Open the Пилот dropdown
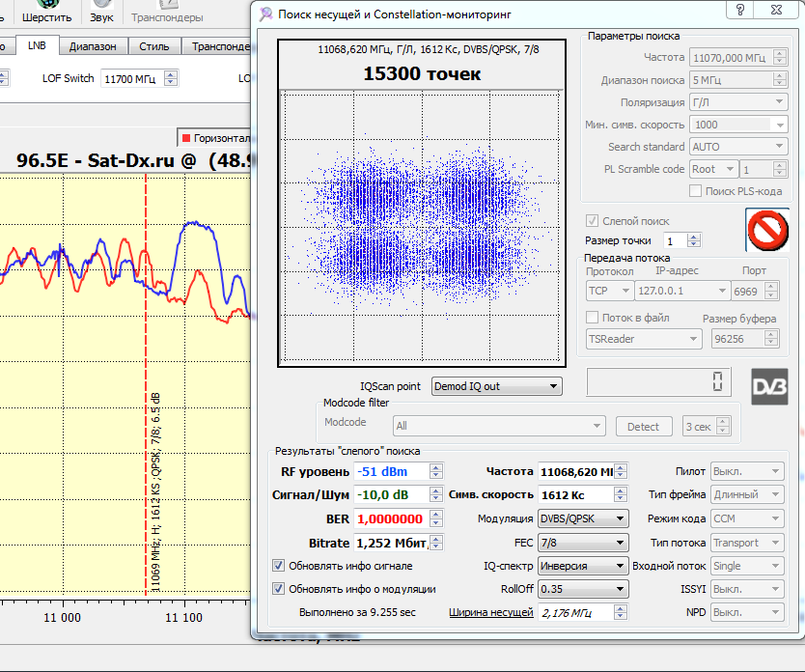Image resolution: width=805 pixels, height=672 pixels. pos(747,471)
